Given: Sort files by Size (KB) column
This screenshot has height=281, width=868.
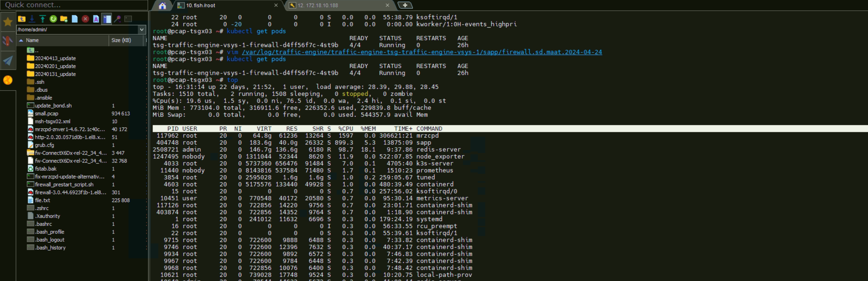Looking at the screenshot, I should 121,40.
